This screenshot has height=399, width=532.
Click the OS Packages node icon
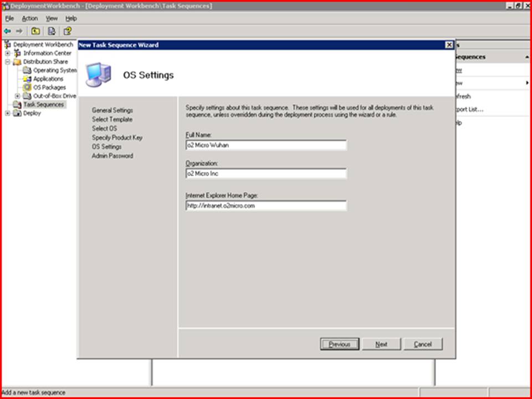27,87
